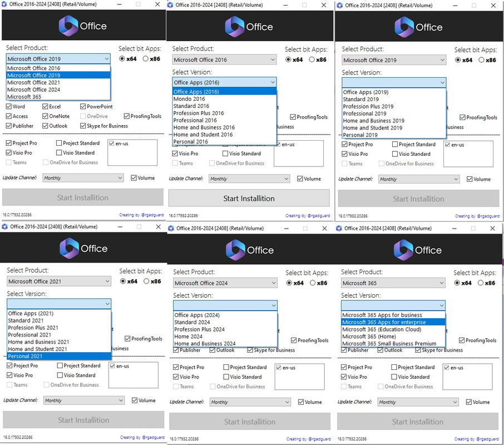Open Creating by @rgadguard link in Office 2016 window
The width and height of the screenshot is (504, 445).
(308, 216)
